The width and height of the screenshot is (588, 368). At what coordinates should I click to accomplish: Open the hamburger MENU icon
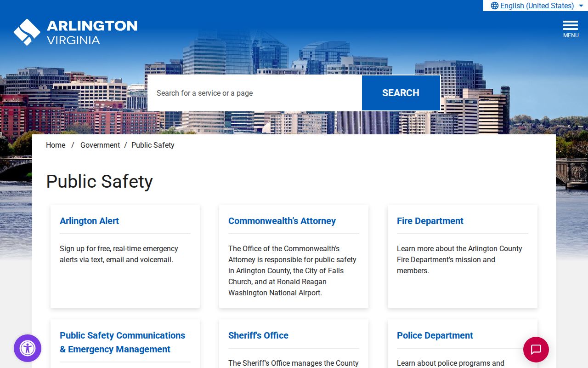coord(571,29)
